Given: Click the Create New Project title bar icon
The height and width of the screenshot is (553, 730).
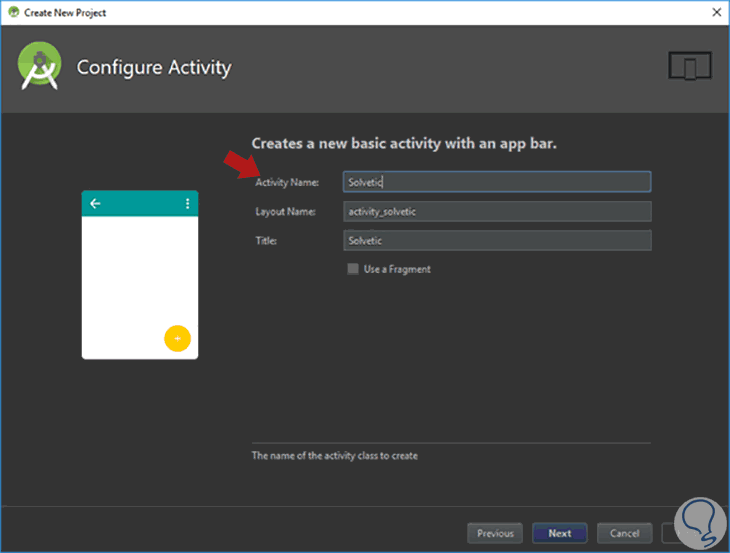Looking at the screenshot, I should [13, 12].
